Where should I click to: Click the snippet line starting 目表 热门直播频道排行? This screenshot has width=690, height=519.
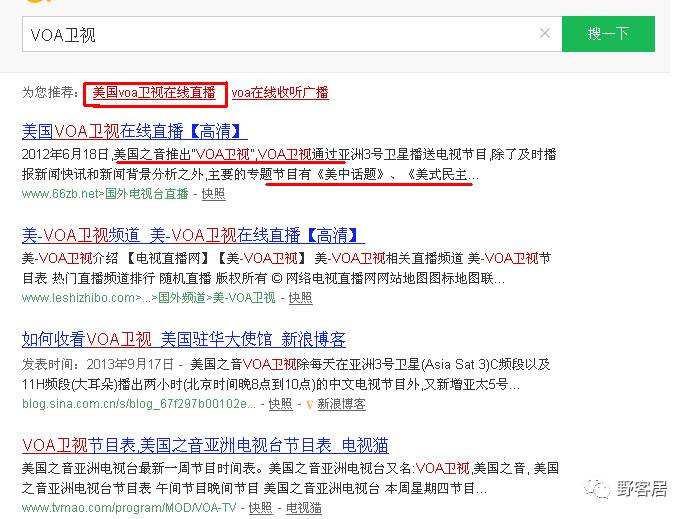[263, 278]
